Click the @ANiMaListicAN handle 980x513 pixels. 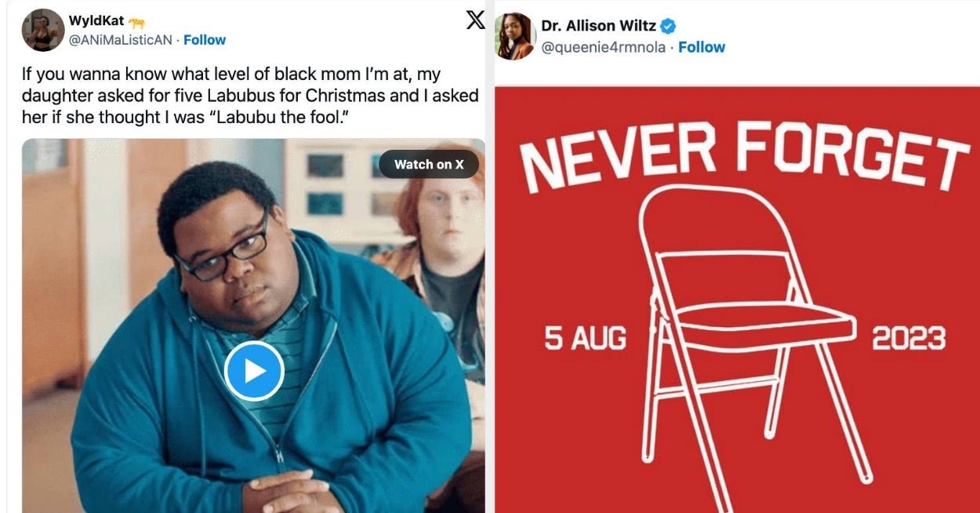(x=121, y=40)
